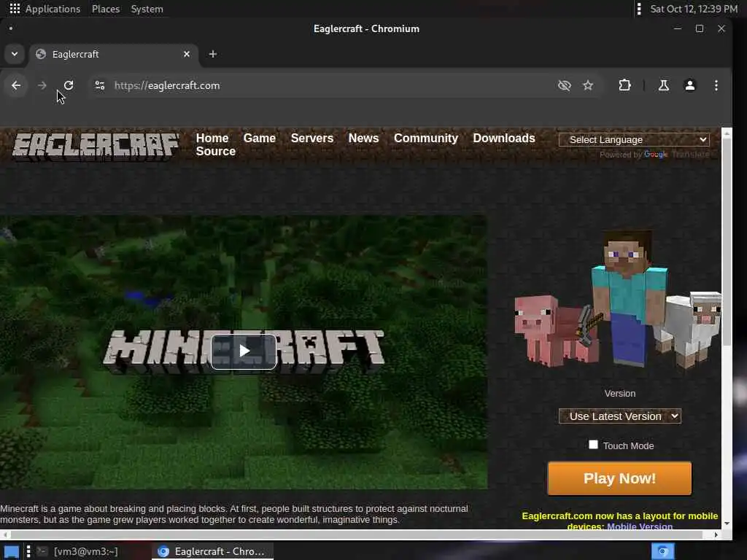Open Chrome Labs flask icon
Viewport: 747px width, 560px height.
(663, 85)
